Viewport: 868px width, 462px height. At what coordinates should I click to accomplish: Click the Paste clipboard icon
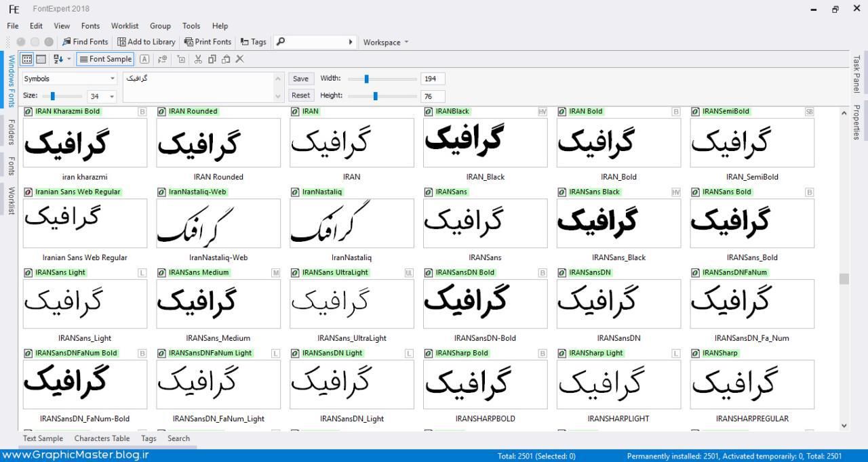pos(225,59)
